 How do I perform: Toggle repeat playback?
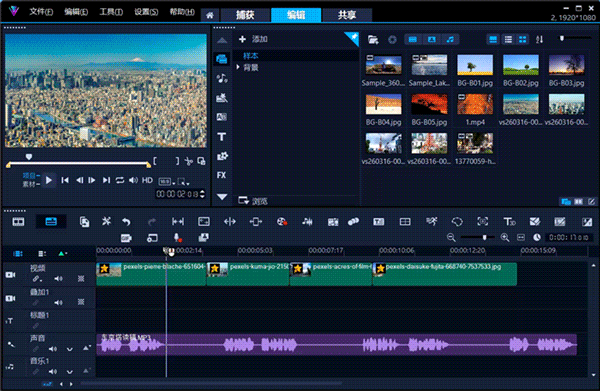[x=120, y=180]
